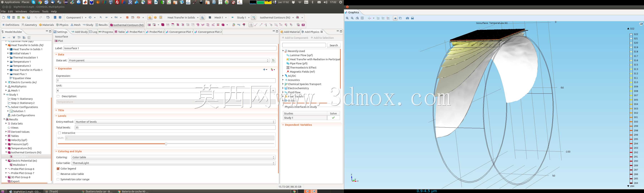This screenshot has width=644, height=193.
Task: Adjust the levels shift slider handle
Action: pos(166,144)
